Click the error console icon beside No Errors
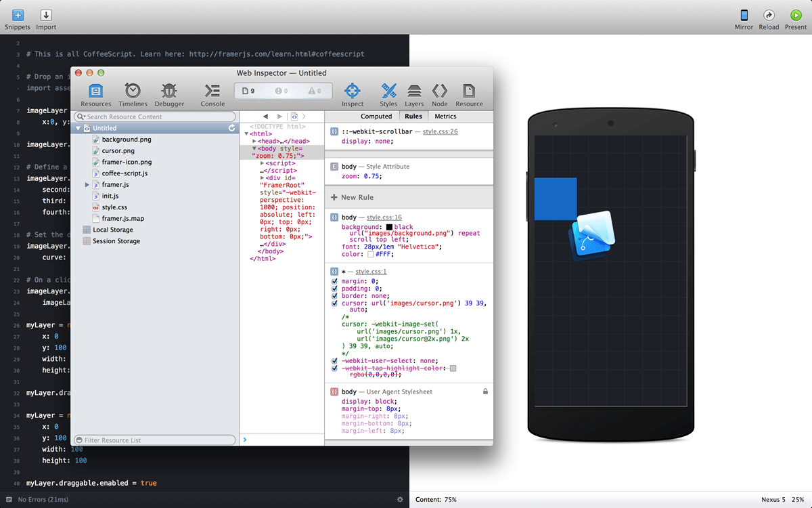Image resolution: width=812 pixels, height=508 pixels. [x=9, y=499]
